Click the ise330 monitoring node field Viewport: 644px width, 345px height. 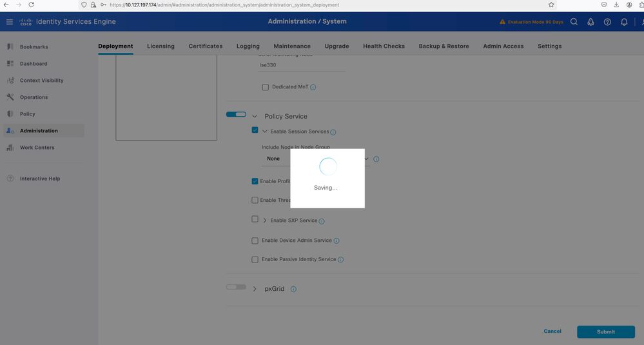302,65
